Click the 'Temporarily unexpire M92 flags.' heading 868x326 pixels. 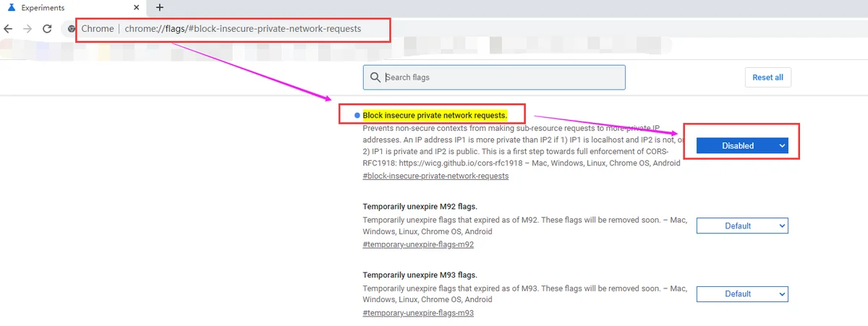pos(420,207)
